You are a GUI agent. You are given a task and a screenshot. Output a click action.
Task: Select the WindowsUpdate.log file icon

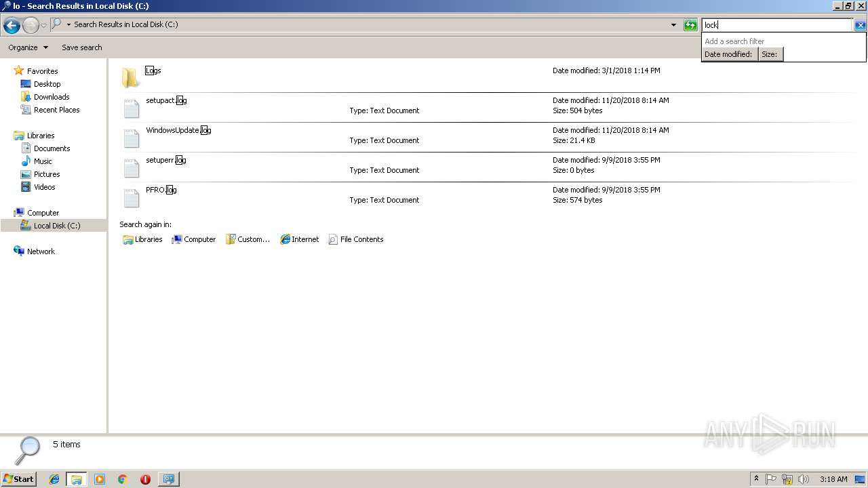coord(131,138)
